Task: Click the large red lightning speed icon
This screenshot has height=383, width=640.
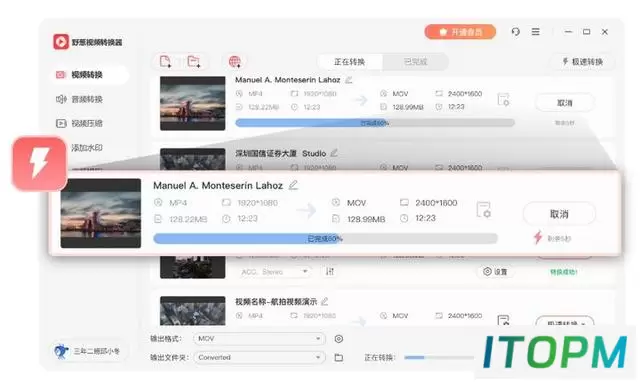Action: (x=40, y=163)
